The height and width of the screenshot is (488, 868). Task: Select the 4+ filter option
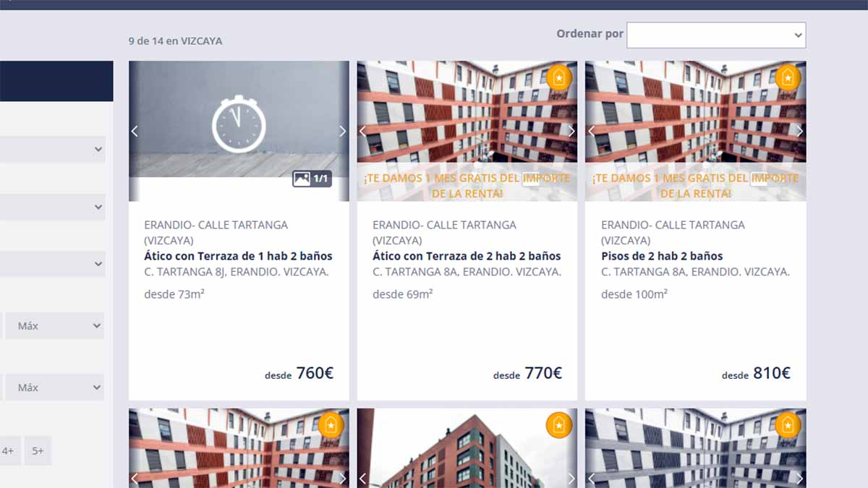pos(8,450)
